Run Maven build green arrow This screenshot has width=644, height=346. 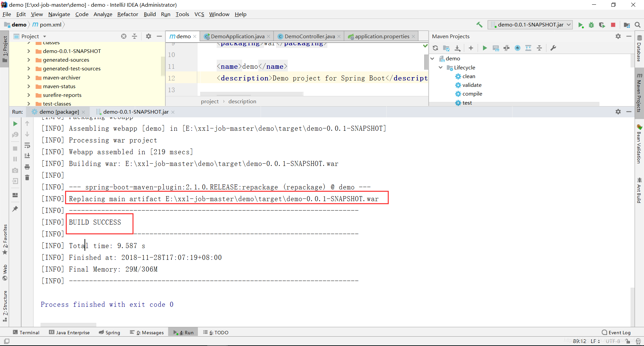pos(485,48)
